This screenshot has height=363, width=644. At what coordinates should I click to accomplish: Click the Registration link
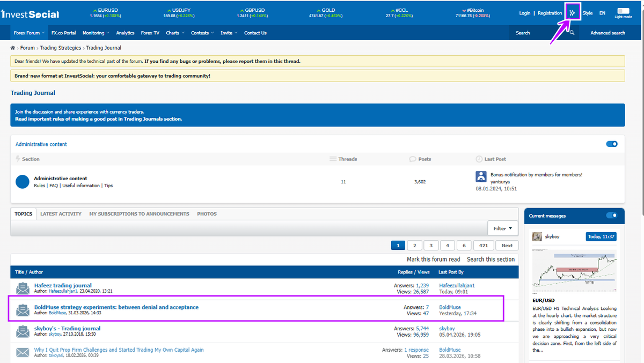click(550, 13)
